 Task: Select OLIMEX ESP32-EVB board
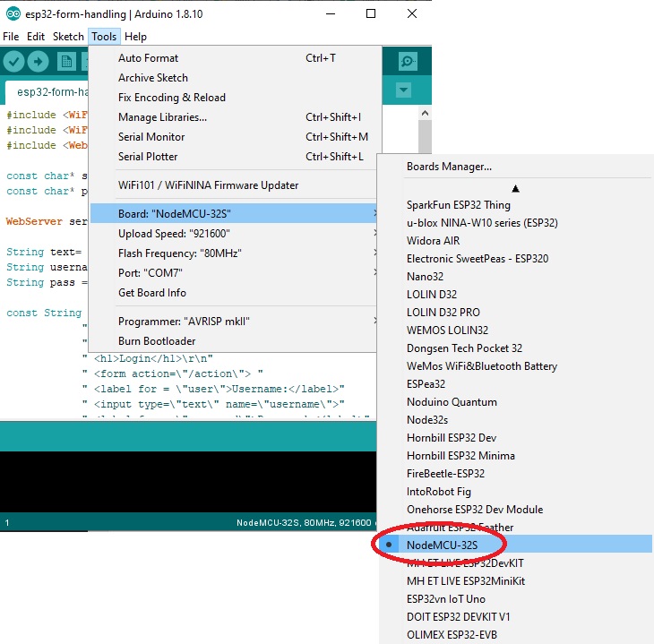pos(515,635)
